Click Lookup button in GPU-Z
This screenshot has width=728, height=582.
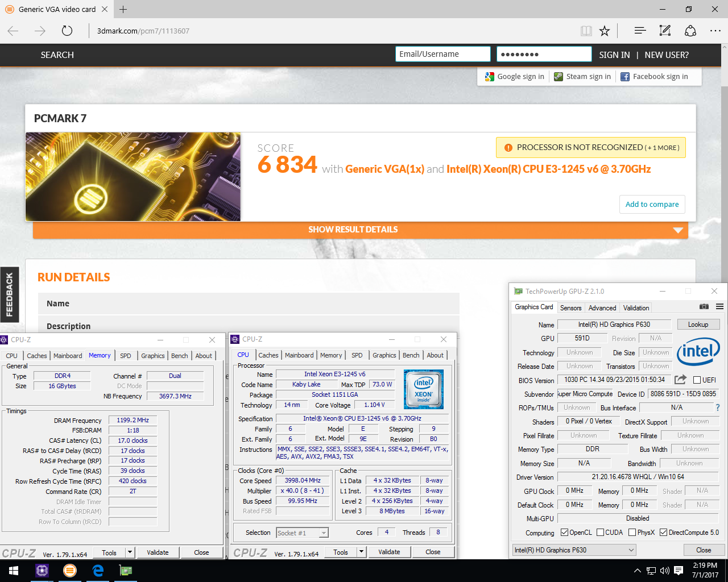[698, 325]
